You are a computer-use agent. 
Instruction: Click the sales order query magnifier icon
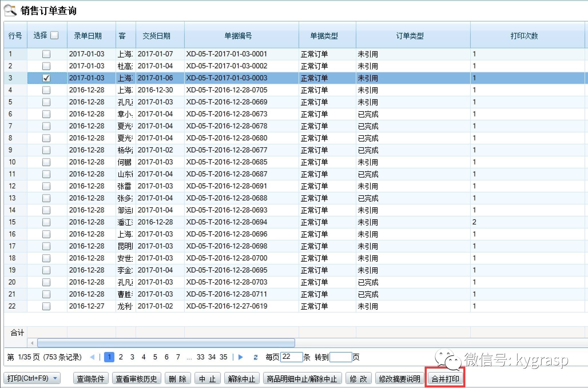pyautogui.click(x=10, y=10)
